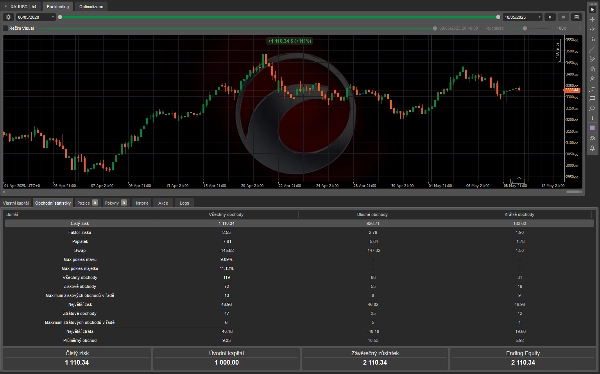Select the Největší zisk row

(x=299, y=304)
